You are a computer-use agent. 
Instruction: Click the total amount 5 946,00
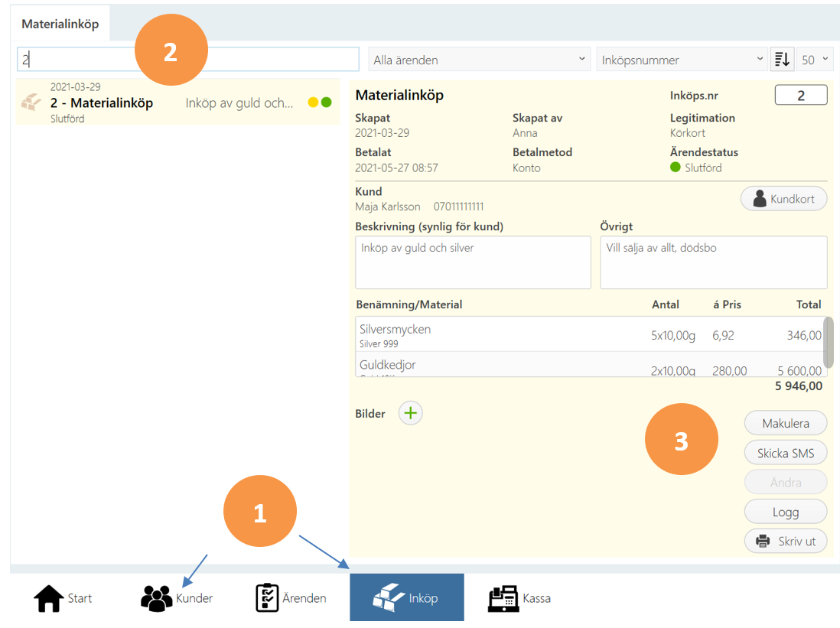click(798, 386)
